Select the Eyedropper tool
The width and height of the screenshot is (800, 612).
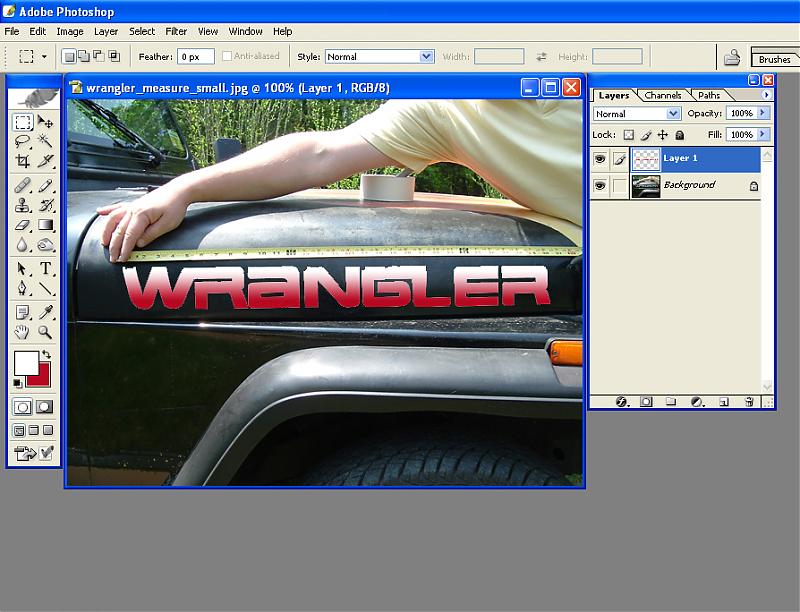tap(45, 312)
